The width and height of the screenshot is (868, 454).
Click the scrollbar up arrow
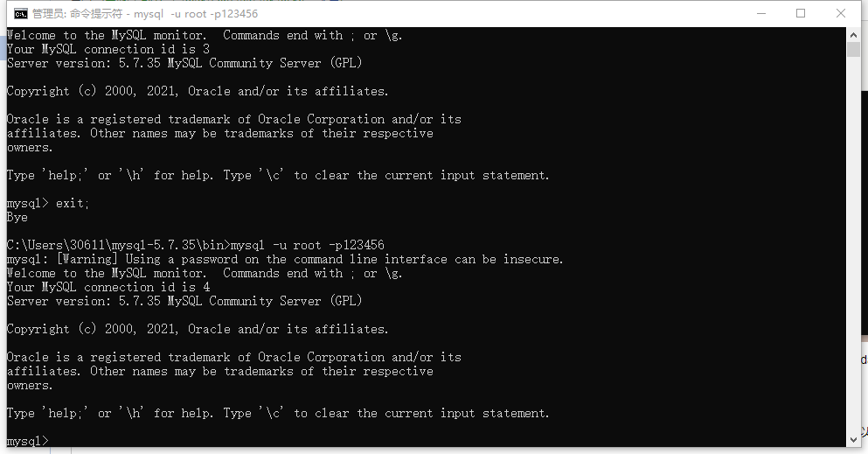point(853,34)
